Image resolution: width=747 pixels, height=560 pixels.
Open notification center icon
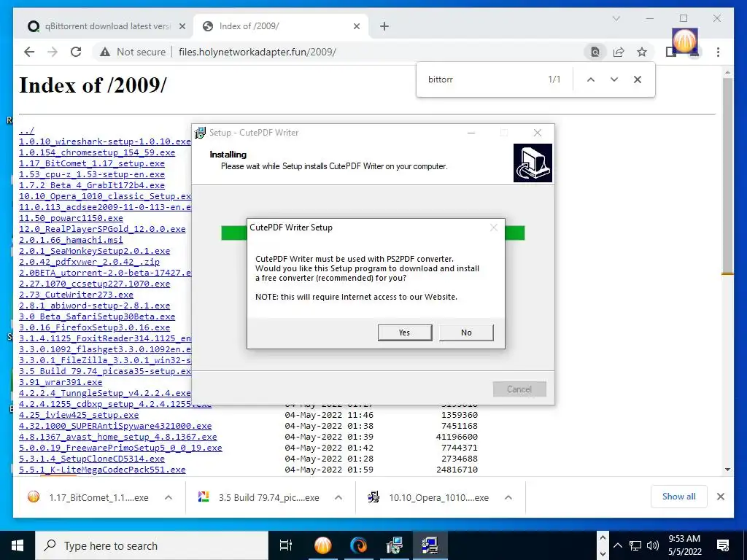[723, 545]
